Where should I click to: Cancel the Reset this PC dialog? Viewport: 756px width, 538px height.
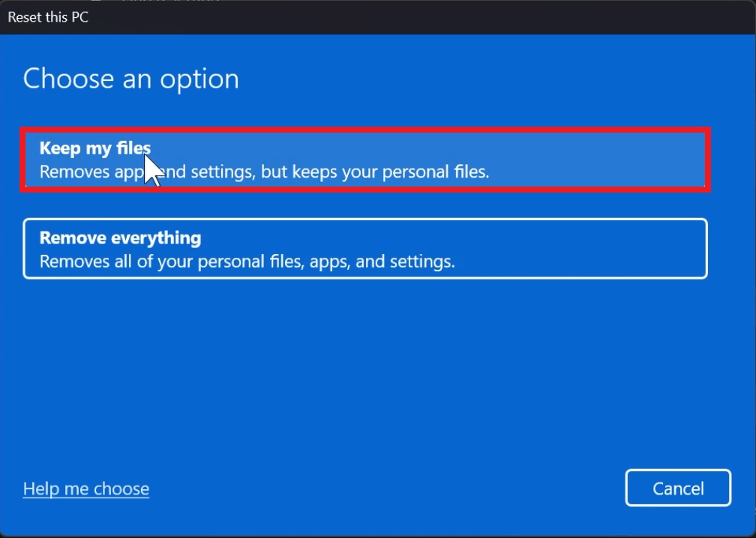(x=678, y=488)
